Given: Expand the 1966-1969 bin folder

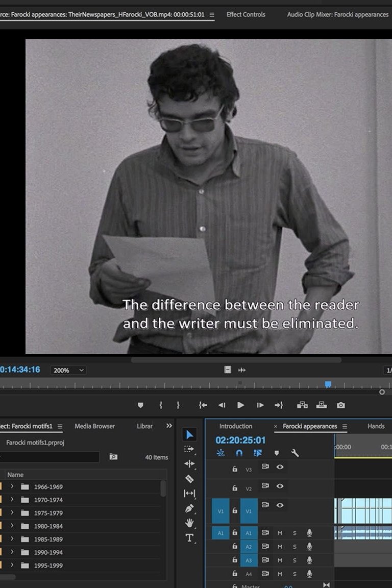Looking at the screenshot, I should 12,486.
